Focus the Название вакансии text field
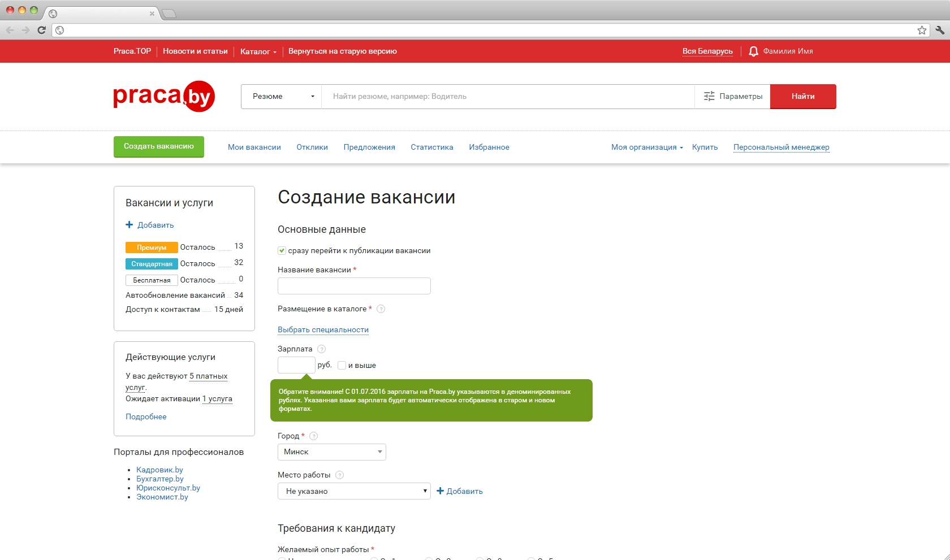 [354, 286]
